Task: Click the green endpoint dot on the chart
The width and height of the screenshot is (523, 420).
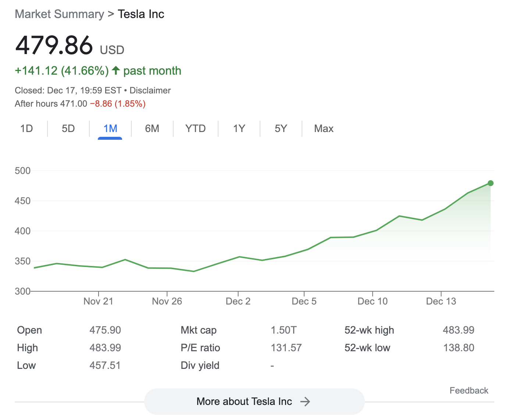Action: coord(491,183)
